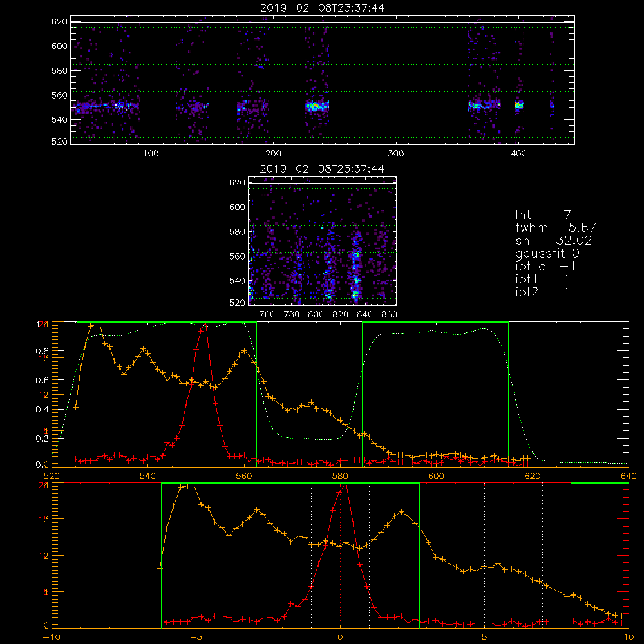Click y-axis label 540 on middle image
Image resolution: width=644 pixels, height=644 pixels.
[238, 281]
